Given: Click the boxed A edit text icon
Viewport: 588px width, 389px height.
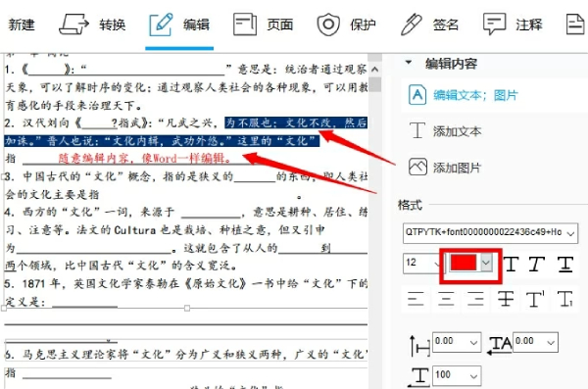Looking at the screenshot, I should (417, 95).
